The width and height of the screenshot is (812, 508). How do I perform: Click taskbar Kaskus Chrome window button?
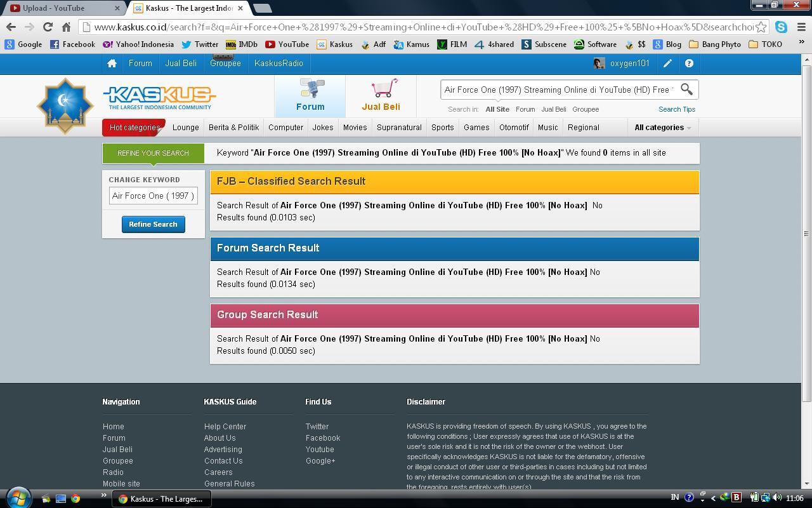pos(162,498)
